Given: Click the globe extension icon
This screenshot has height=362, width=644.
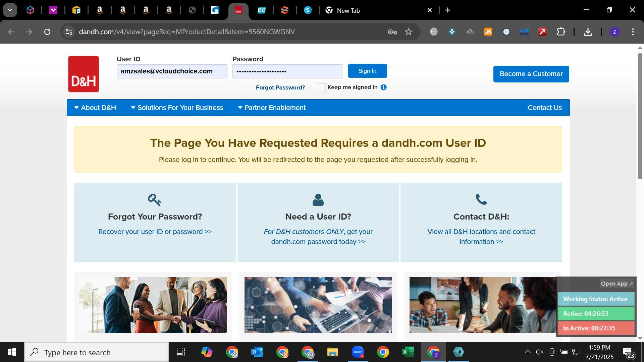Looking at the screenshot, I should pos(434,32).
